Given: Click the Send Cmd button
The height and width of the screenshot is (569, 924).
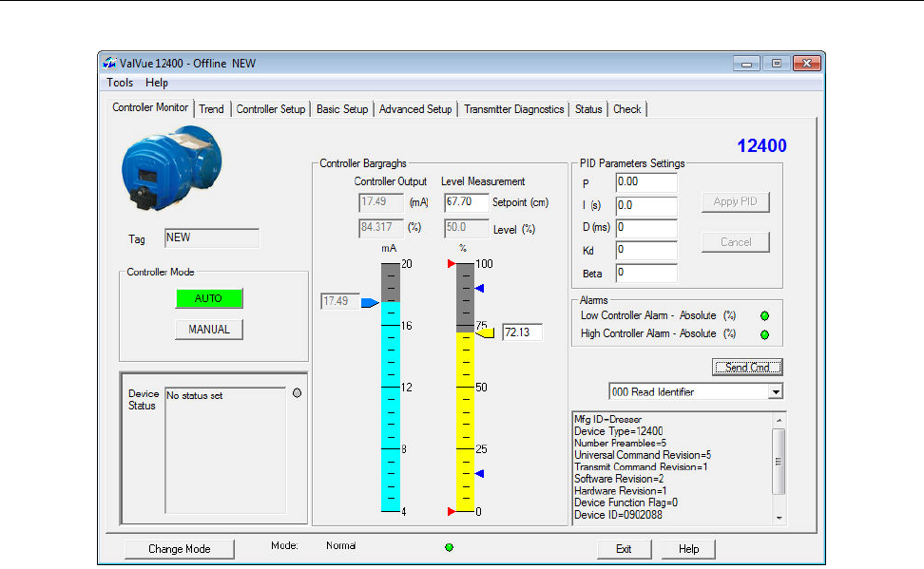Looking at the screenshot, I should click(747, 368).
